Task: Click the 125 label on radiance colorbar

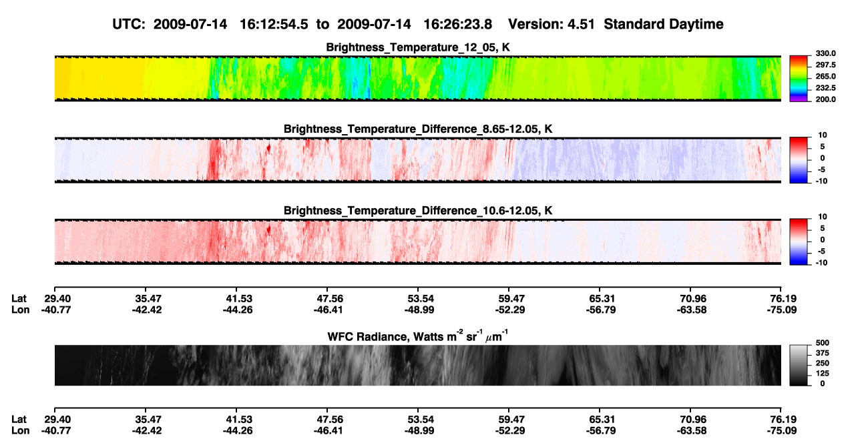Action: 823,374
